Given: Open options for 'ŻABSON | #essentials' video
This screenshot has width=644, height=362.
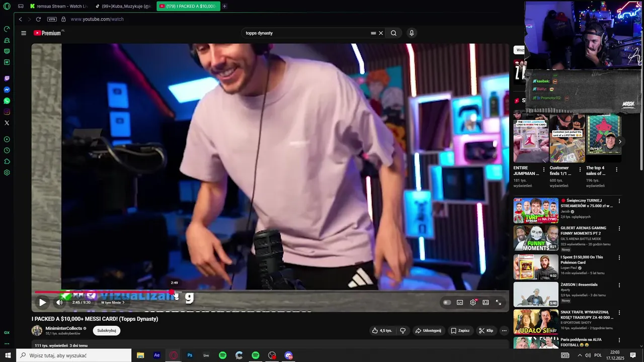Looking at the screenshot, I should click(x=619, y=285).
